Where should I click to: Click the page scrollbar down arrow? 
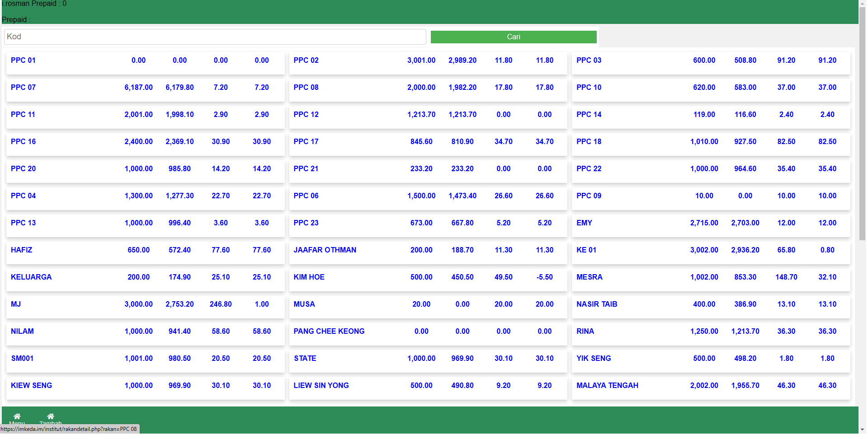point(863,430)
